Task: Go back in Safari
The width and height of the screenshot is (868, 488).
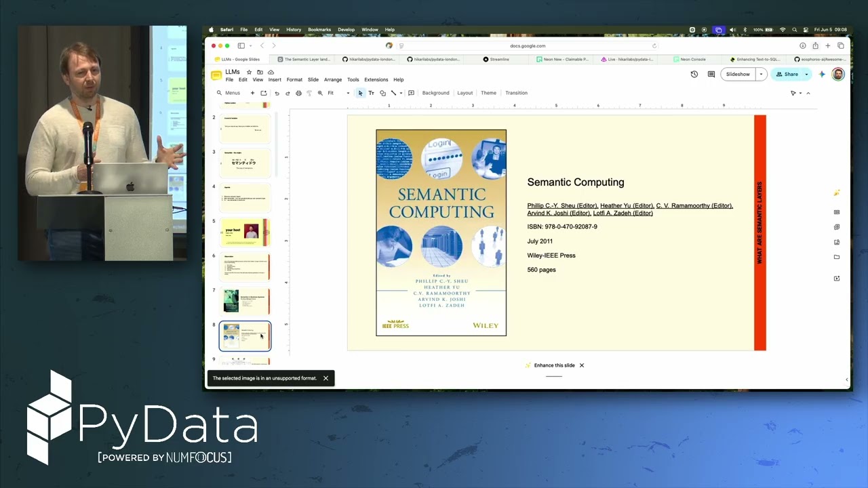Action: (262, 45)
